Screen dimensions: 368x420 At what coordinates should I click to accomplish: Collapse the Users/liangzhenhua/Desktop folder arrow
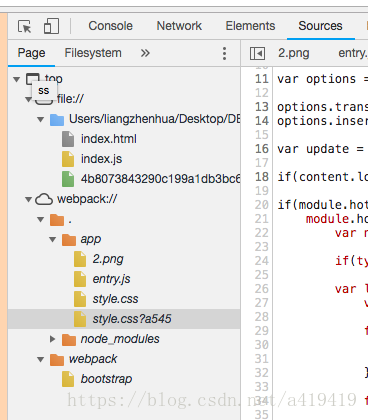click(x=41, y=119)
